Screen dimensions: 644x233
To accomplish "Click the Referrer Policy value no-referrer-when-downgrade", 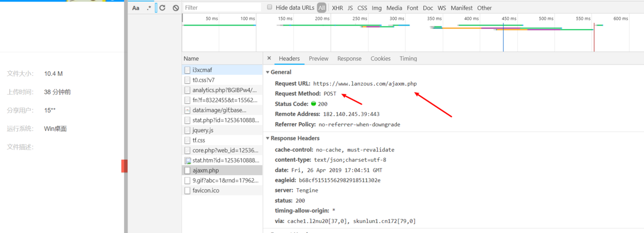I will pyautogui.click(x=359, y=124).
